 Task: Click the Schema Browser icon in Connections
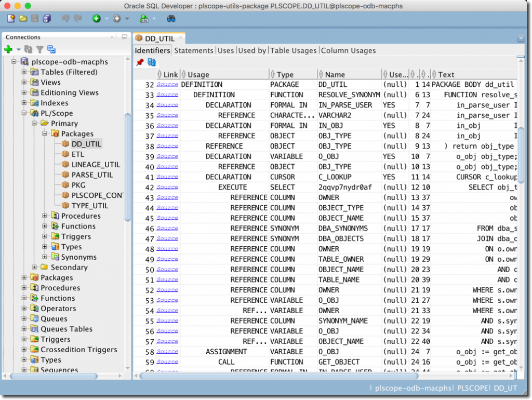click(51, 49)
